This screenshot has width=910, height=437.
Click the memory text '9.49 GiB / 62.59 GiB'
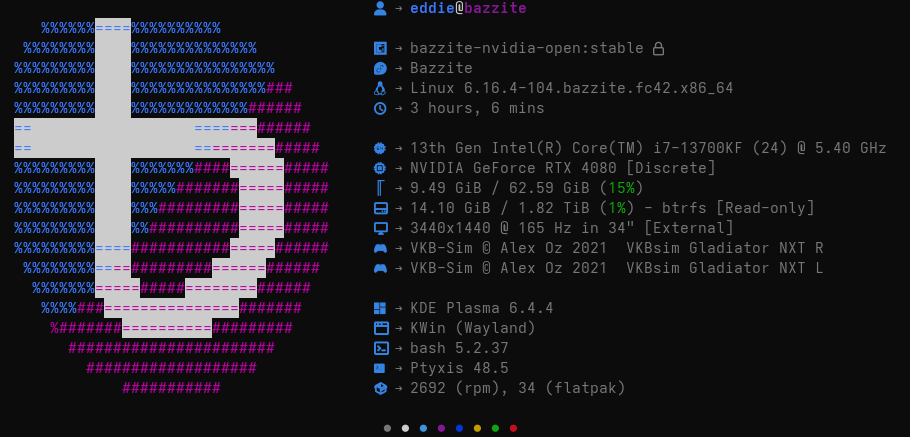(x=500, y=188)
